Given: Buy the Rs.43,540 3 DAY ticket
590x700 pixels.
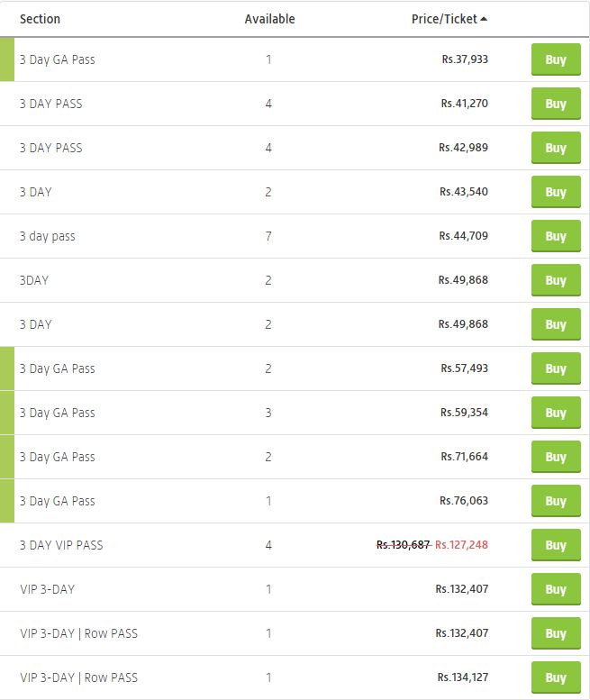Looking at the screenshot, I should coord(556,192).
